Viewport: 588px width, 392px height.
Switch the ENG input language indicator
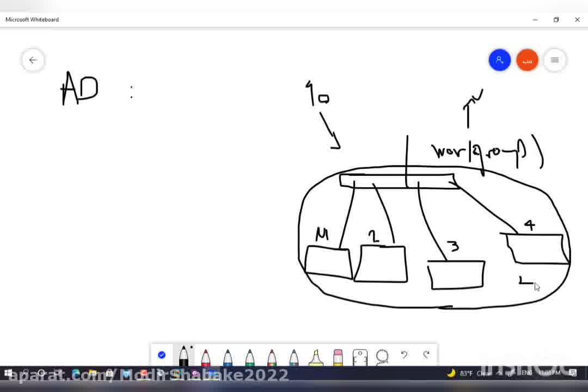pos(526,373)
